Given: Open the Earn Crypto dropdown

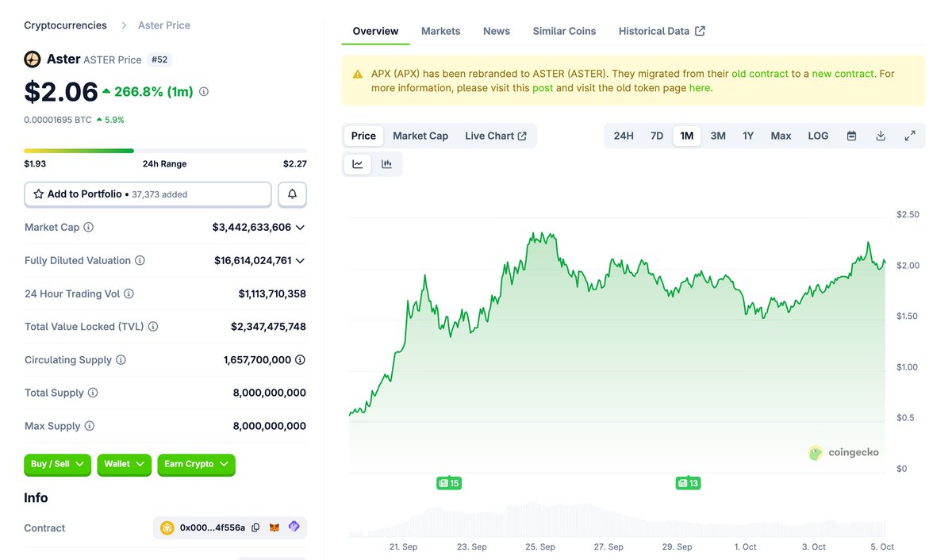Looking at the screenshot, I should [x=196, y=464].
